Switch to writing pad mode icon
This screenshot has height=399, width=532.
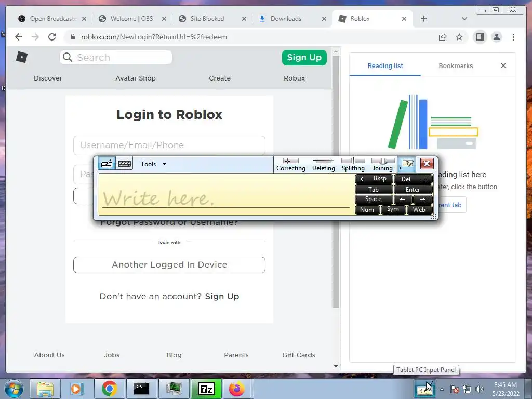pyautogui.click(x=107, y=164)
